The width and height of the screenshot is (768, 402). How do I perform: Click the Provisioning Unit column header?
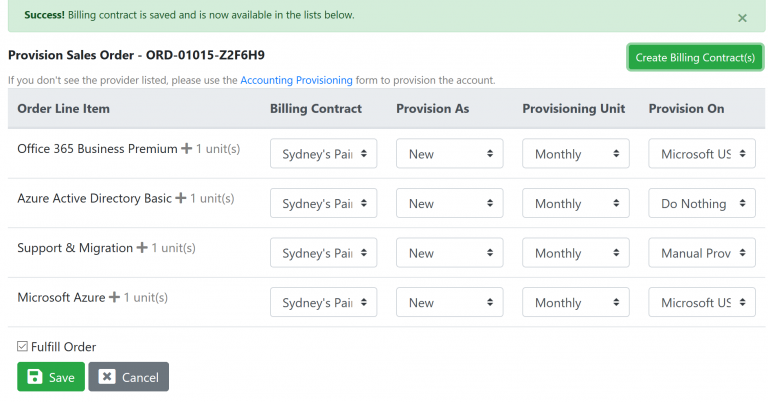point(573,109)
